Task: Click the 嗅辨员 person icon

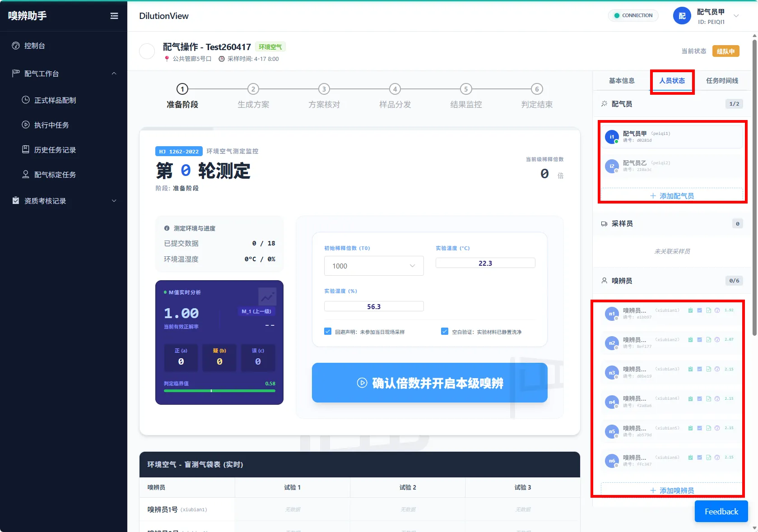Action: pos(604,281)
